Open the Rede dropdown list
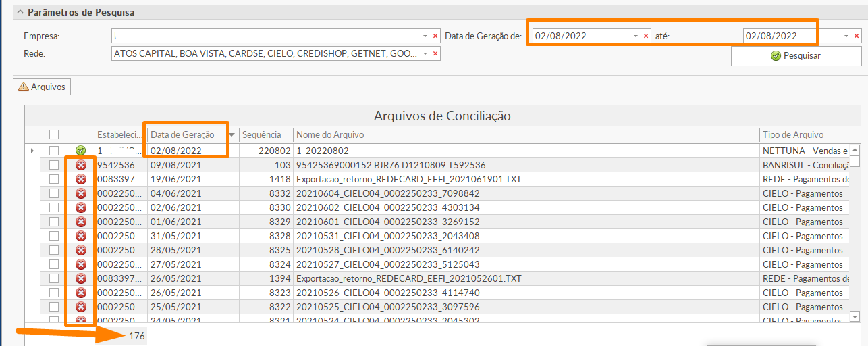Image resolution: width=868 pixels, height=346 pixels. coord(425,53)
